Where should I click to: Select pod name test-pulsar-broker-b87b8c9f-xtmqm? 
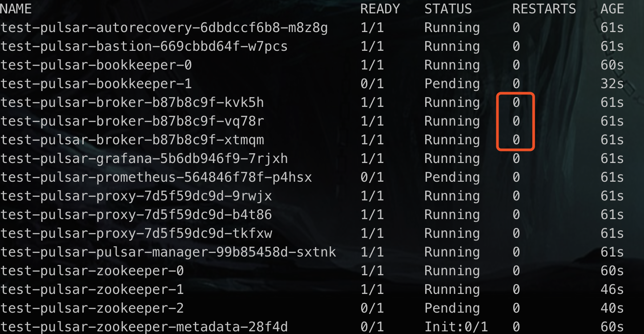coord(132,140)
